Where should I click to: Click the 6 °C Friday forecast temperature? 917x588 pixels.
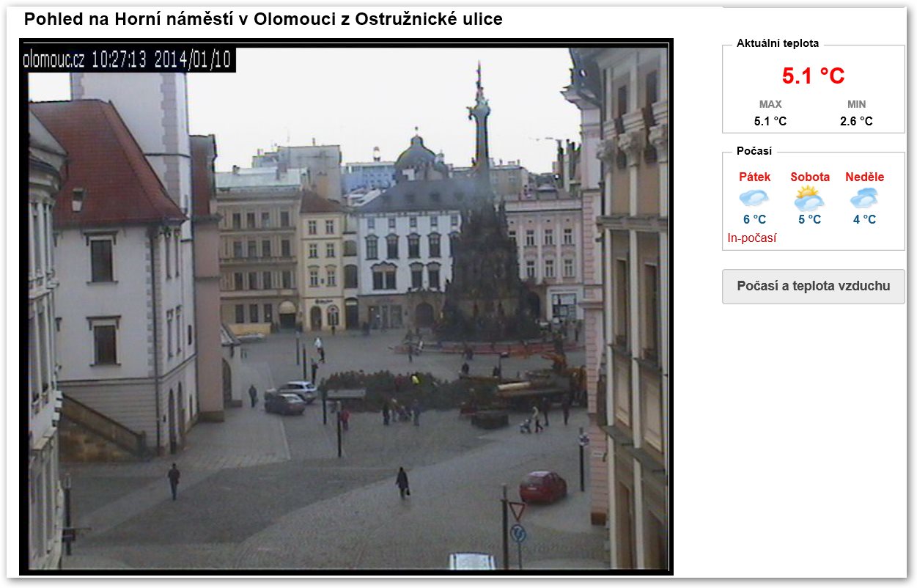pos(754,219)
